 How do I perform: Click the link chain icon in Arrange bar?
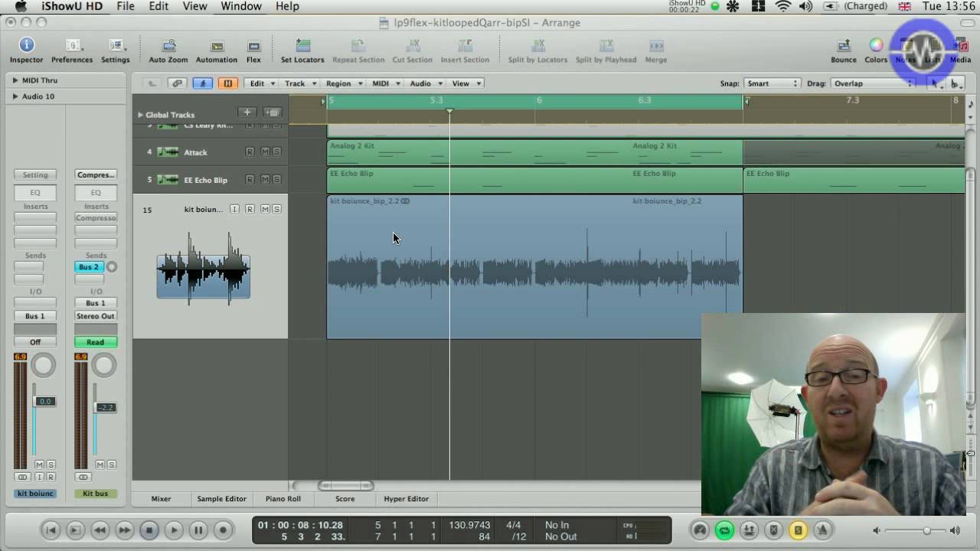pos(178,83)
